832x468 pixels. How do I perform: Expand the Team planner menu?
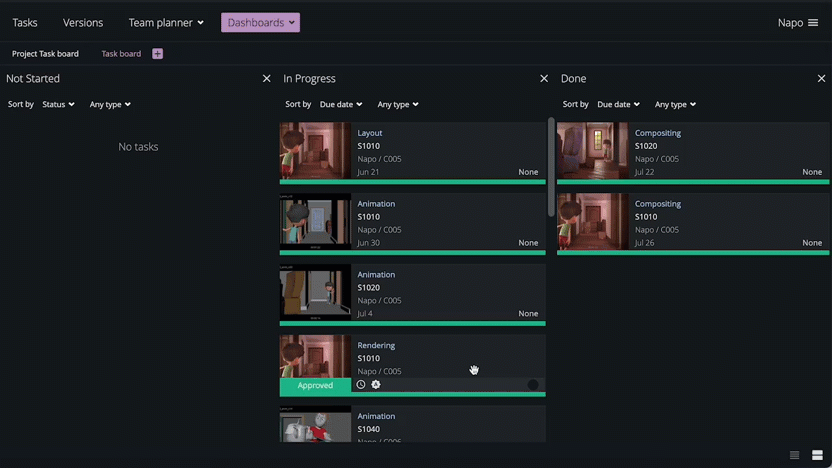point(166,23)
